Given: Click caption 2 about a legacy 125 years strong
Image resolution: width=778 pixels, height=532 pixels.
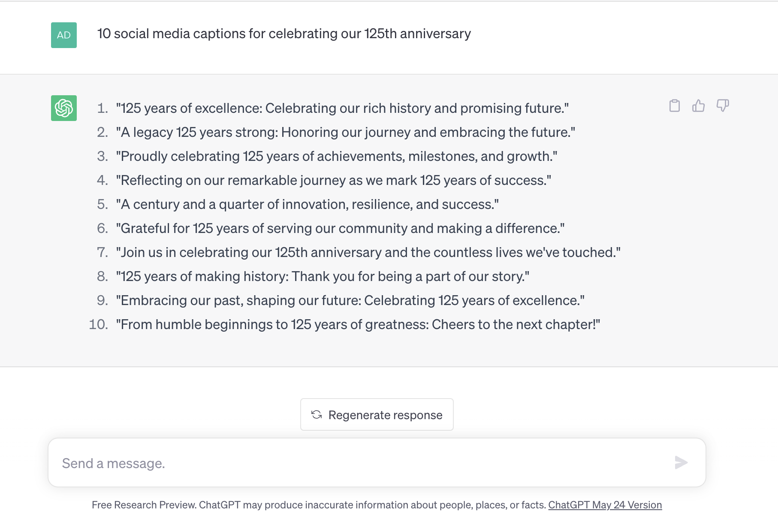Looking at the screenshot, I should (x=346, y=132).
